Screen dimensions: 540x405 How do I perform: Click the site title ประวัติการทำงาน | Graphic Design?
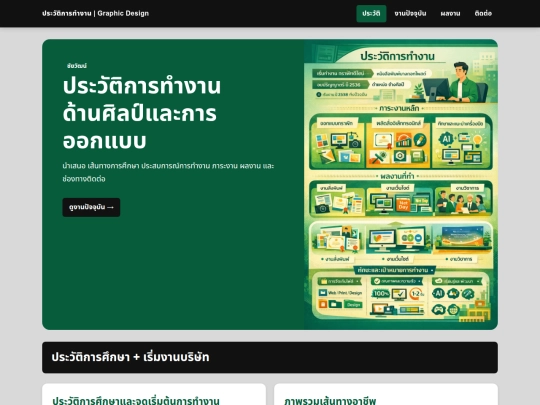click(95, 13)
